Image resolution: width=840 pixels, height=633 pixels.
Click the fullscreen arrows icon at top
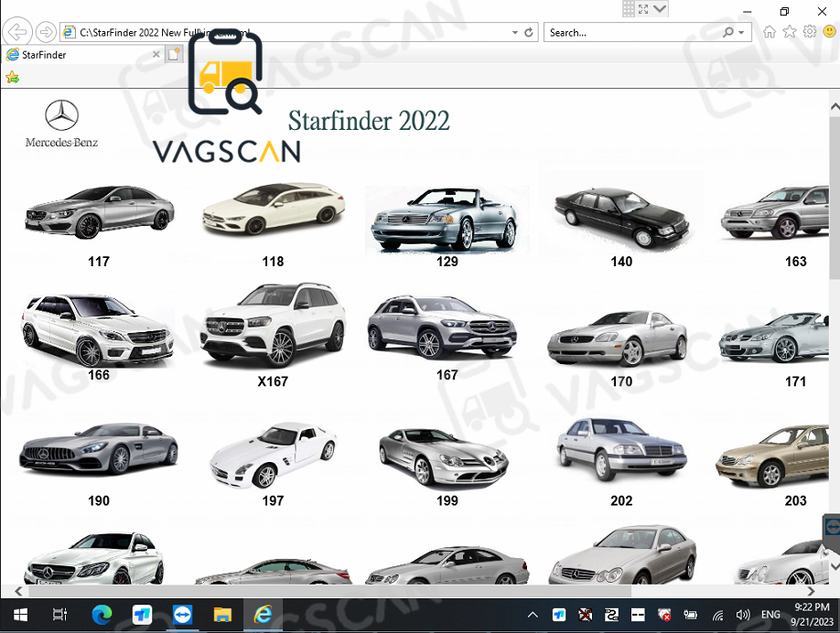point(643,8)
